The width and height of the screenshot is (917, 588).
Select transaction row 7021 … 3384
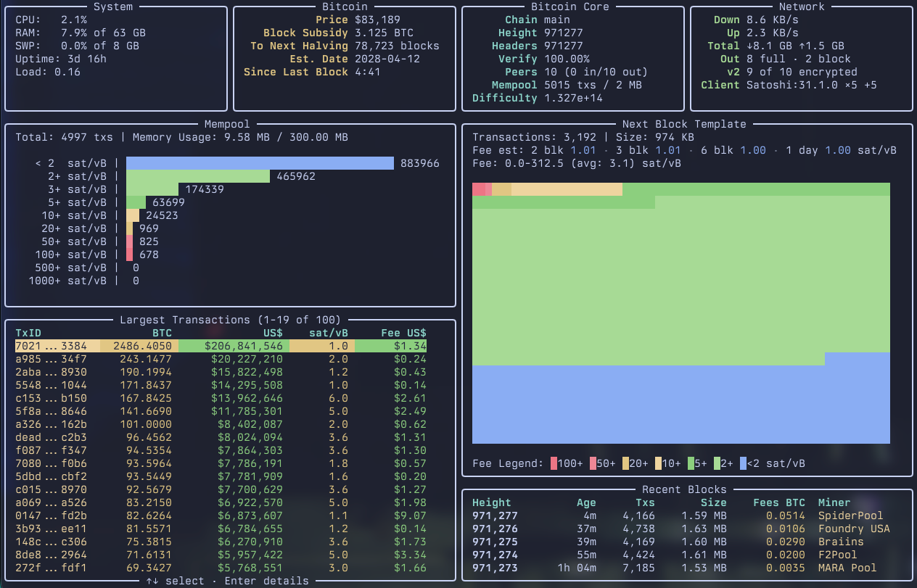[x=221, y=346]
